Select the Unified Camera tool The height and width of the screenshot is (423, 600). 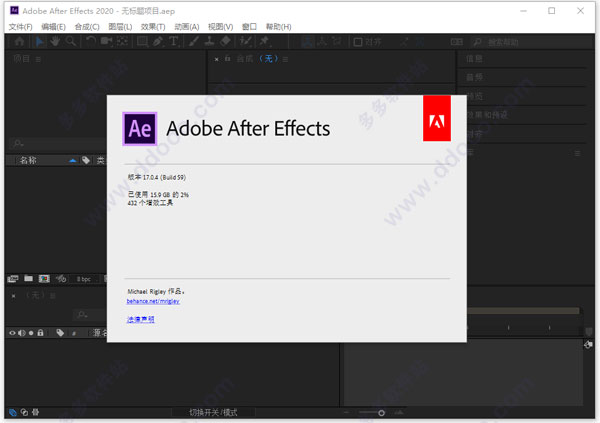point(106,41)
